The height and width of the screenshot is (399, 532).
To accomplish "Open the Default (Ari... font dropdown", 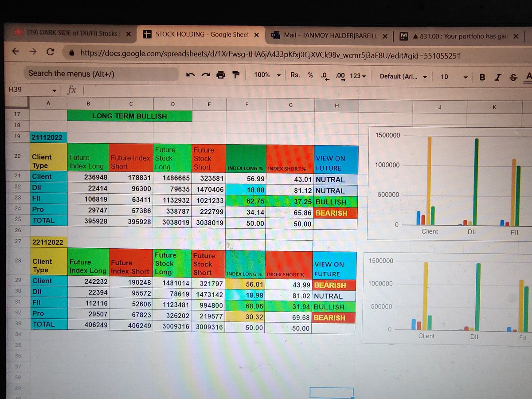I will (x=403, y=76).
